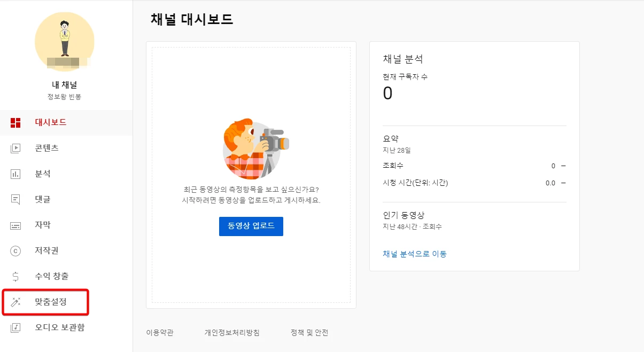Open 채널 분석으로 이동 link
This screenshot has width=644, height=352.
point(414,254)
